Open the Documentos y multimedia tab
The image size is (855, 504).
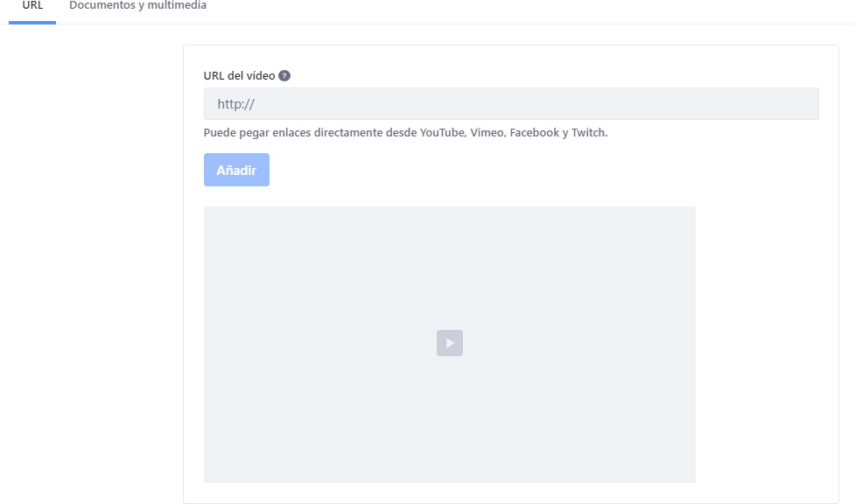tap(138, 6)
